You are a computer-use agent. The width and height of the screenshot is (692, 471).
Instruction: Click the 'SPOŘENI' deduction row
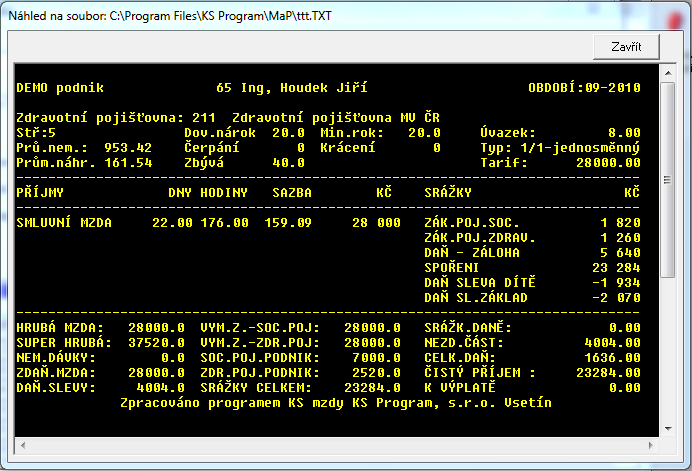tap(532, 267)
